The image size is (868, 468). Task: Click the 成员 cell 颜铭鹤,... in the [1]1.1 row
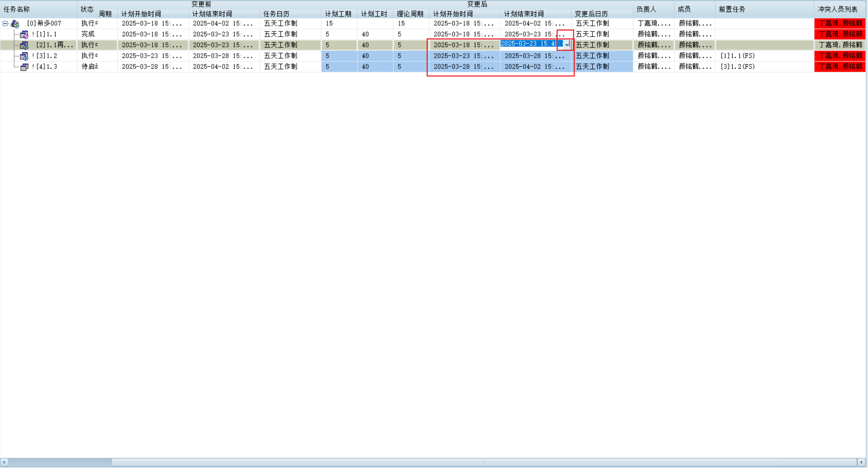(x=695, y=34)
